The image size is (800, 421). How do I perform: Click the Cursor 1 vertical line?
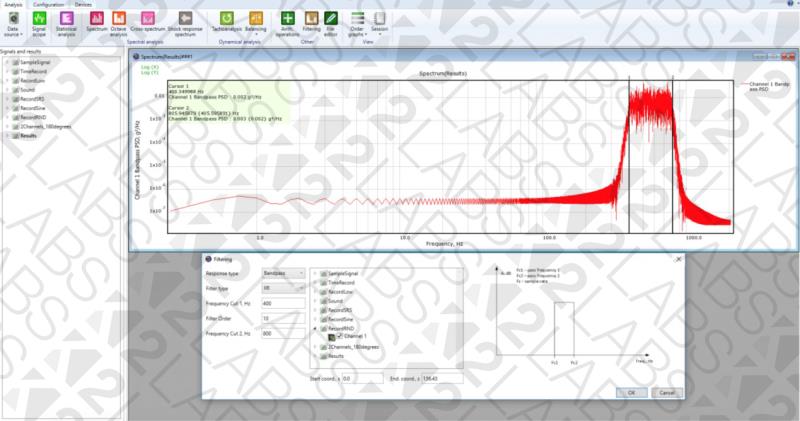[629, 155]
